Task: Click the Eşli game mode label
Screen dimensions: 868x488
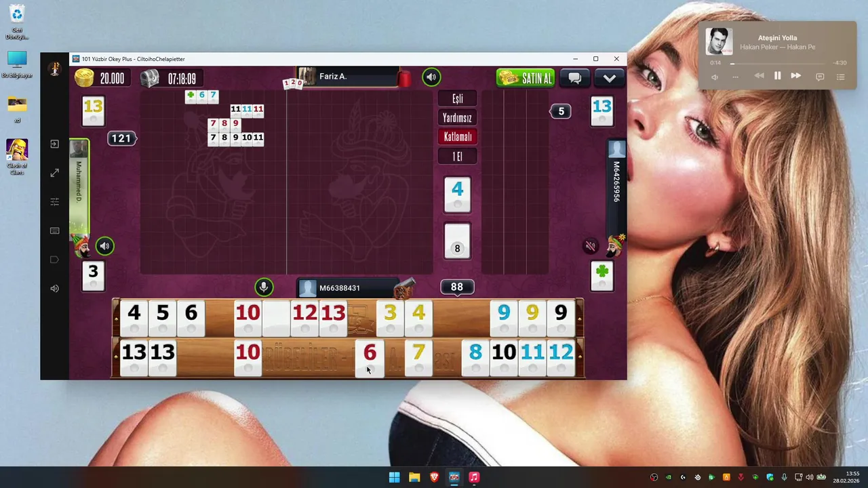Action: pyautogui.click(x=458, y=99)
